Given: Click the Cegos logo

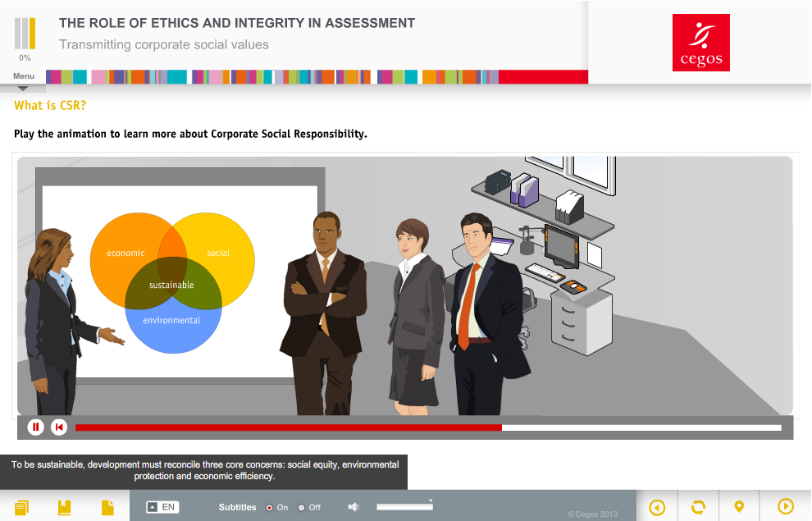Looking at the screenshot, I should 700,43.
